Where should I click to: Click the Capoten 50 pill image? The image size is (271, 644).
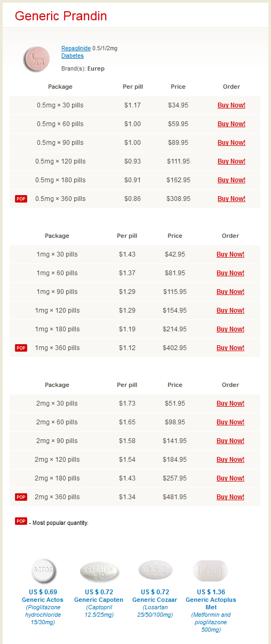click(99, 571)
